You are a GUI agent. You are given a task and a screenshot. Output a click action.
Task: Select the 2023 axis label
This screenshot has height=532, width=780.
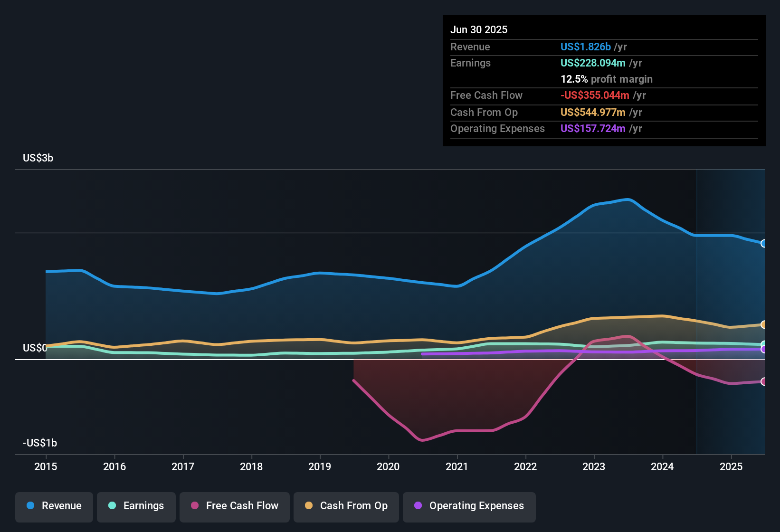pos(593,467)
